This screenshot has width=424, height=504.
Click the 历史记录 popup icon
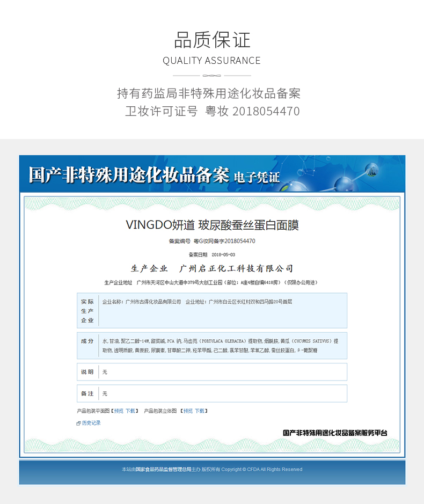point(78,423)
